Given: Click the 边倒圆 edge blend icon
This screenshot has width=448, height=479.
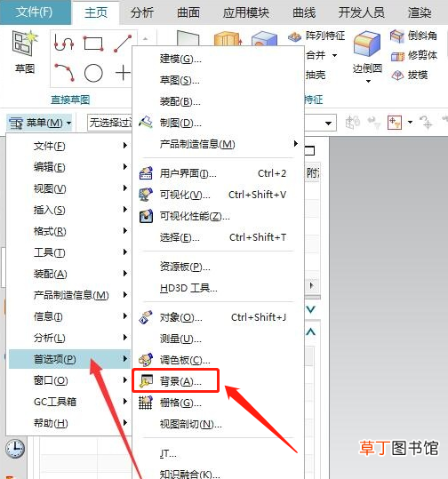Looking at the screenshot, I should pyautogui.click(x=367, y=44).
